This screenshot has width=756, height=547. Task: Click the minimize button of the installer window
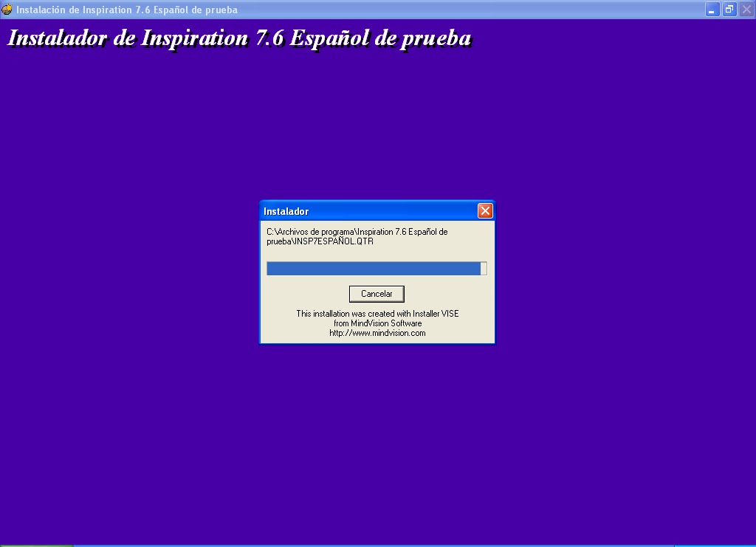(711, 10)
